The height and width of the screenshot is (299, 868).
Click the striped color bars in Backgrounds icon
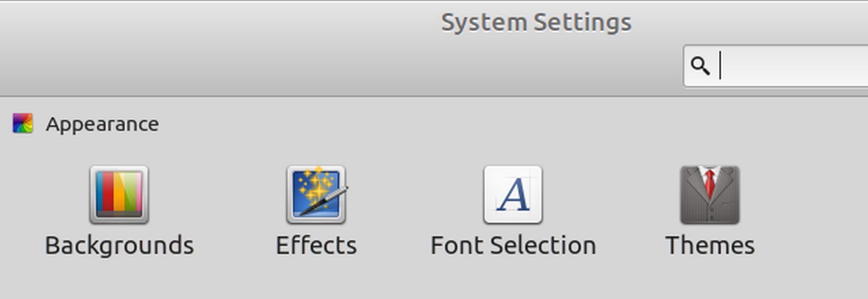[x=119, y=192]
